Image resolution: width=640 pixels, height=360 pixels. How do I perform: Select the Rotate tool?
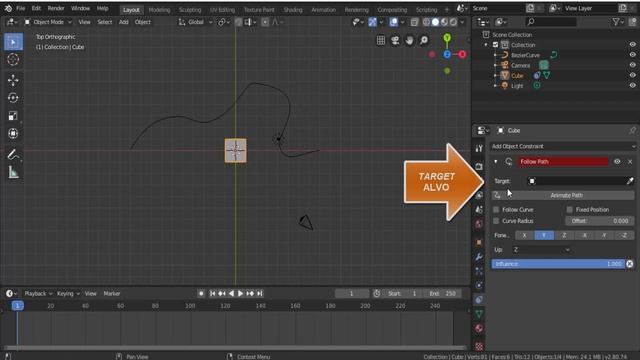coord(13,98)
